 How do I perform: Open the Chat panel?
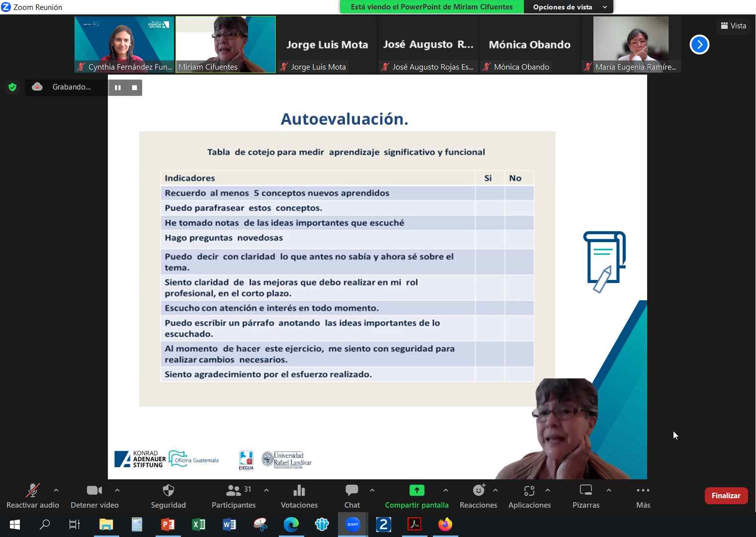pos(352,491)
